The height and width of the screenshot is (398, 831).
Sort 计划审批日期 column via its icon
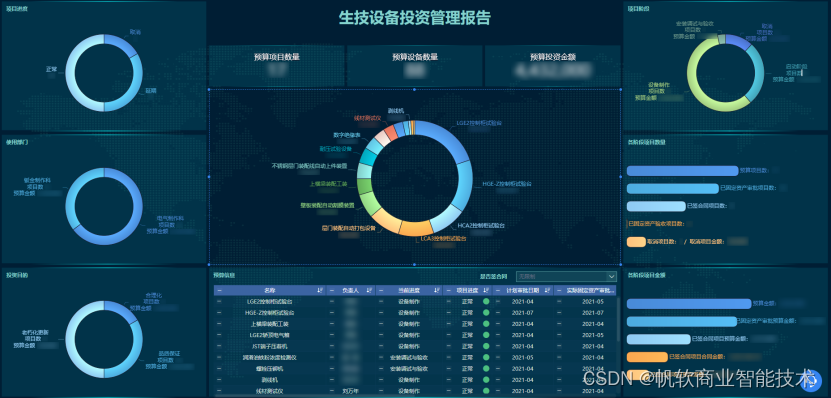(x=548, y=290)
